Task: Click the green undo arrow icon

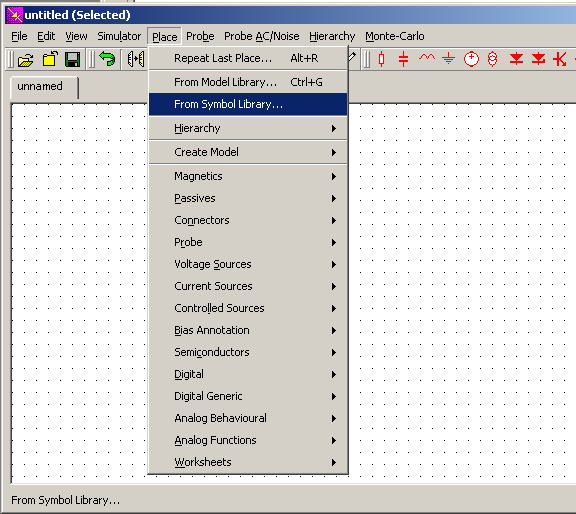Action: point(107,59)
